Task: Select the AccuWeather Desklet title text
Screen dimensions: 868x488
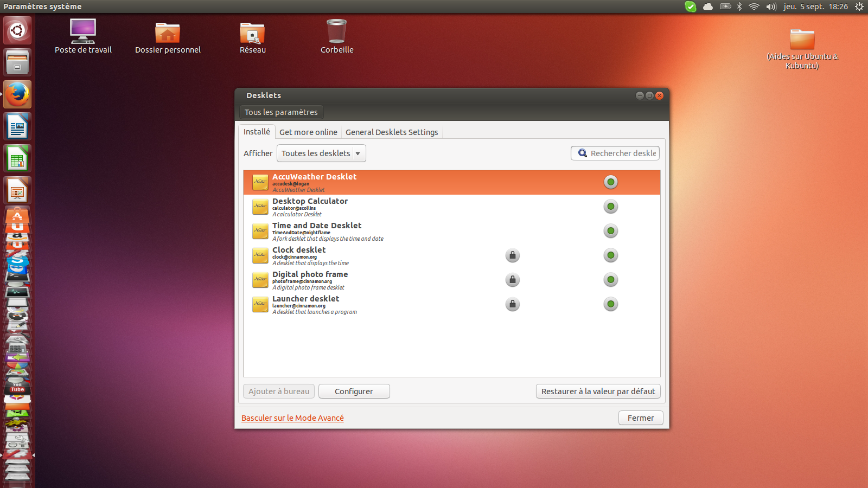Action: 314,177
